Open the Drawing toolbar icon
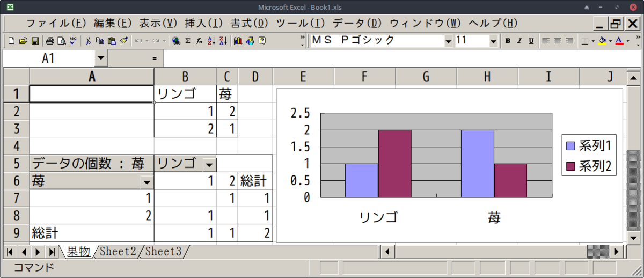Screen dimensions: 644x278 click(250, 41)
